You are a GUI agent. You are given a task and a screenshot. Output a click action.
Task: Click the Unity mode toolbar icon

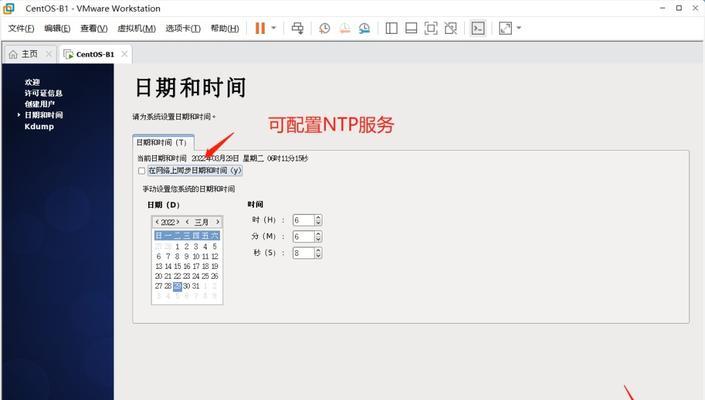coord(451,28)
